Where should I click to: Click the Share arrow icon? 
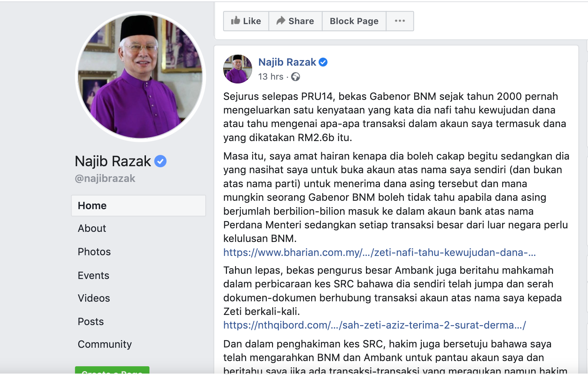(281, 21)
